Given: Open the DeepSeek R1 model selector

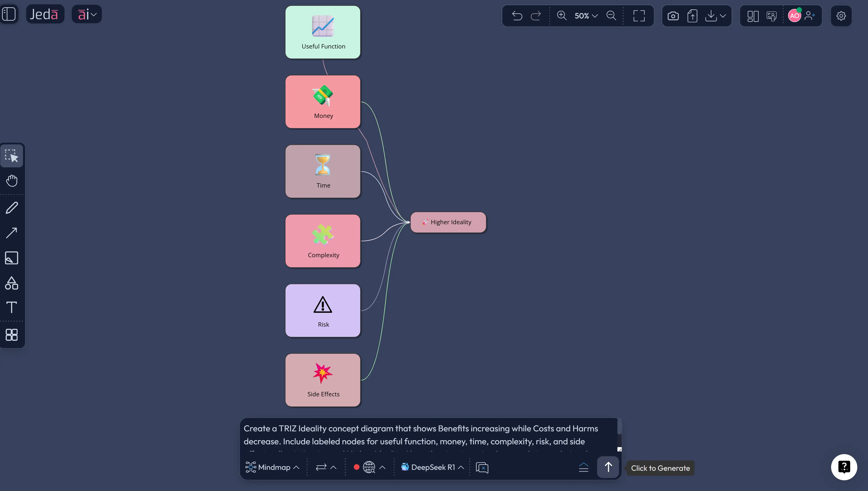Looking at the screenshot, I should point(433,467).
